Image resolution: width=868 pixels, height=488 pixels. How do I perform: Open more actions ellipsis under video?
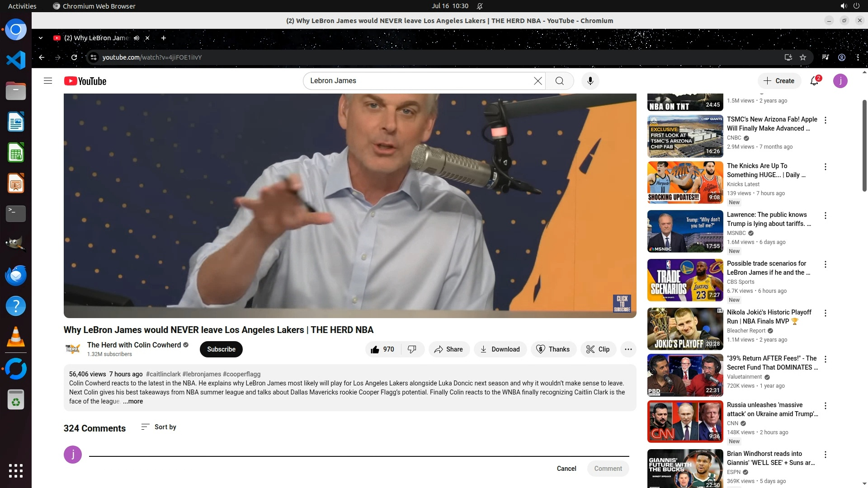(628, 349)
